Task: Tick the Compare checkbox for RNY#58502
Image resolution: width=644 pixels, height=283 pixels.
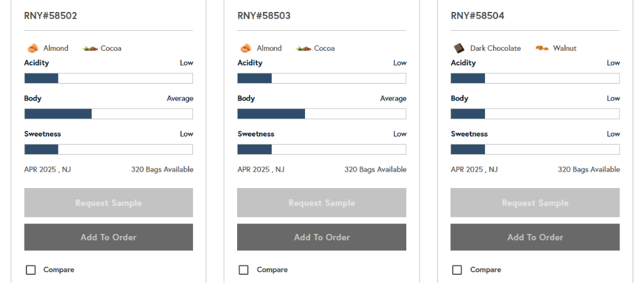Action: 31,270
